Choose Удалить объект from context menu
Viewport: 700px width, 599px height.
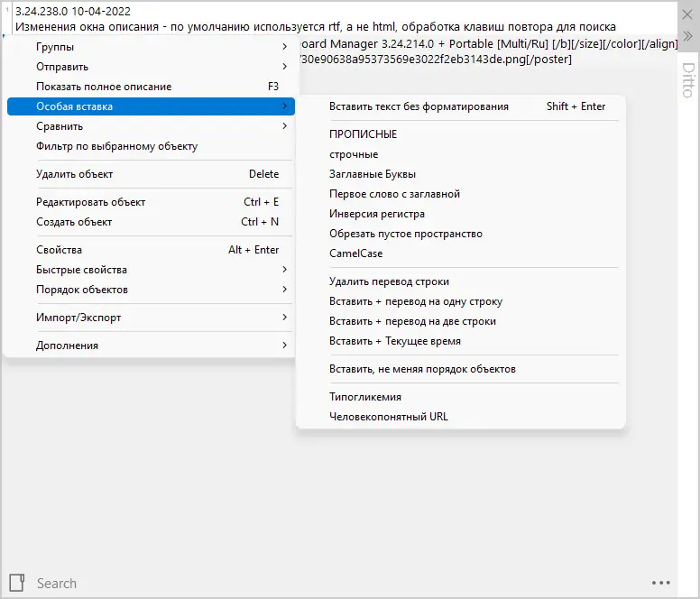[150, 174]
